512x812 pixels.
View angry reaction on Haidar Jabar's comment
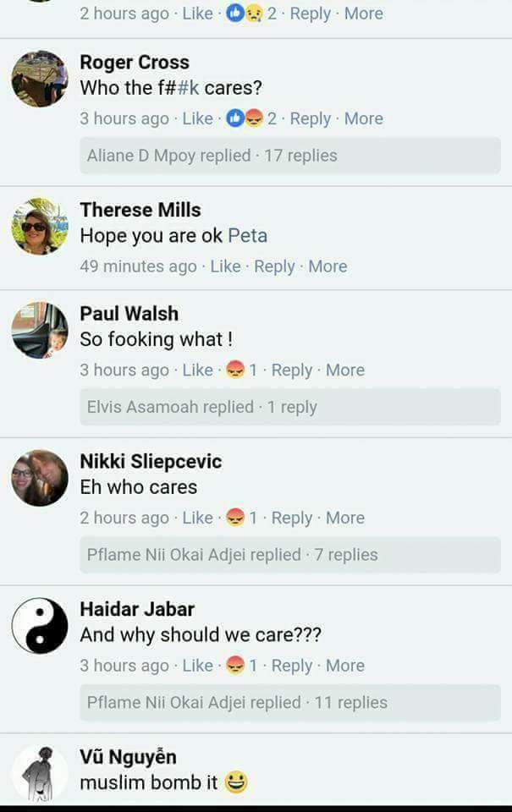pyautogui.click(x=241, y=665)
